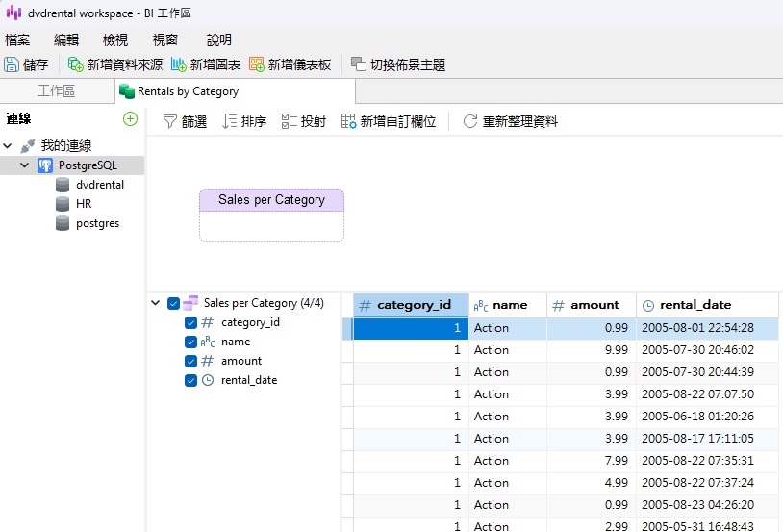Uncheck the name field checkbox

pos(190,342)
